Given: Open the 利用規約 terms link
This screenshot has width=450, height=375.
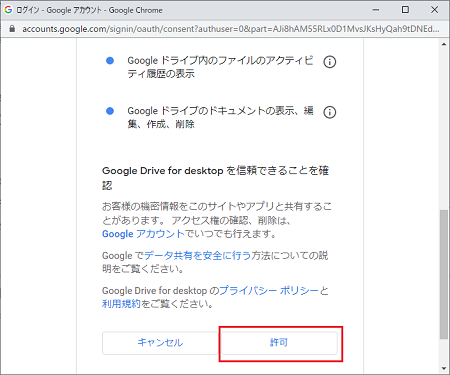Looking at the screenshot, I should [121, 304].
